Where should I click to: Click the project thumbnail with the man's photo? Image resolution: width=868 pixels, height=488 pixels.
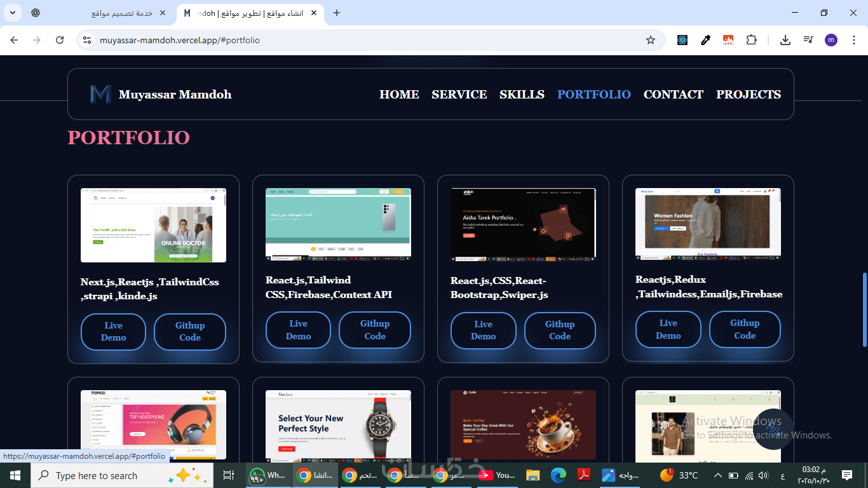click(x=708, y=426)
